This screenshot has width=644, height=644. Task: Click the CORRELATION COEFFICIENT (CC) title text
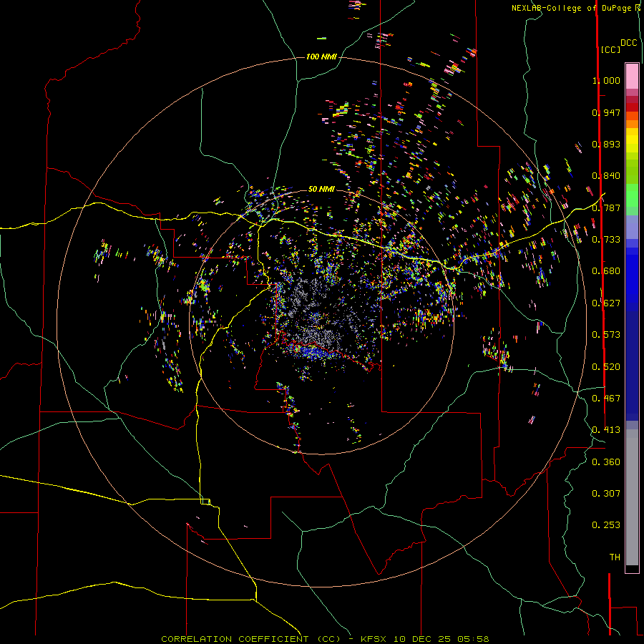250,639
